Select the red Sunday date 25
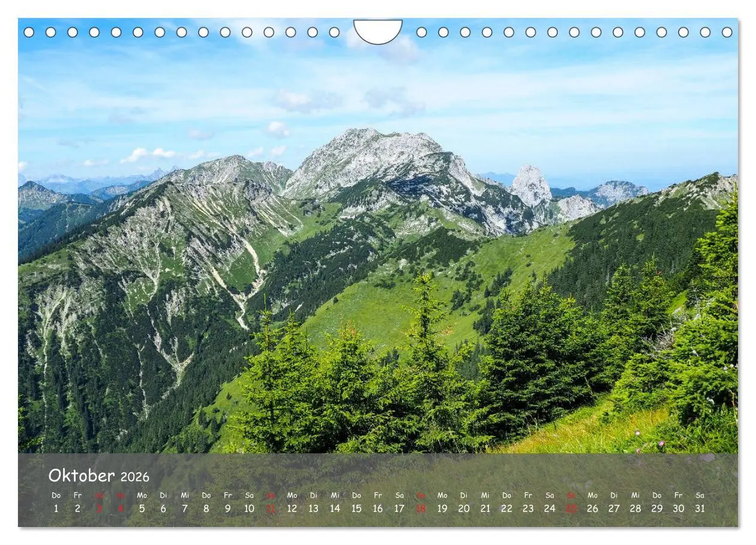Viewport: 756px width, 545px height. pos(571,508)
